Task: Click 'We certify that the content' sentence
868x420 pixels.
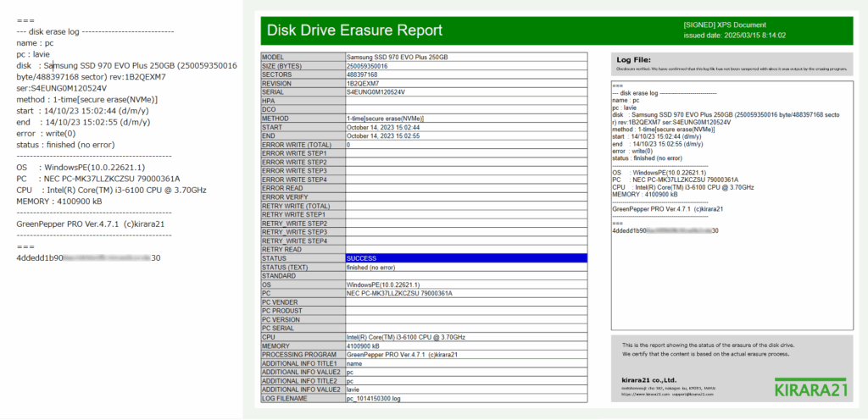Action: tap(706, 354)
